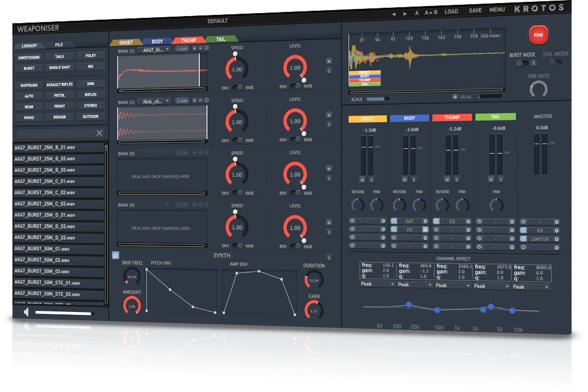Screen dimensions: 588x392
Task: Go to the previous preset with left arrow
Action: [x=394, y=14]
